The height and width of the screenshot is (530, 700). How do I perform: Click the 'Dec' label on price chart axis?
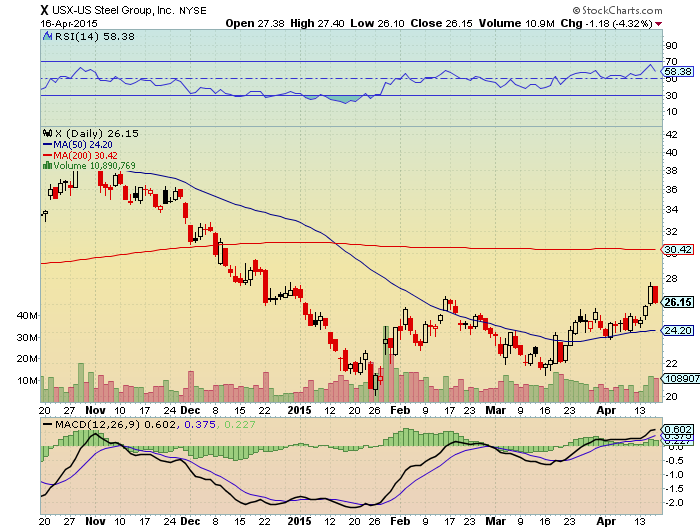[190, 410]
